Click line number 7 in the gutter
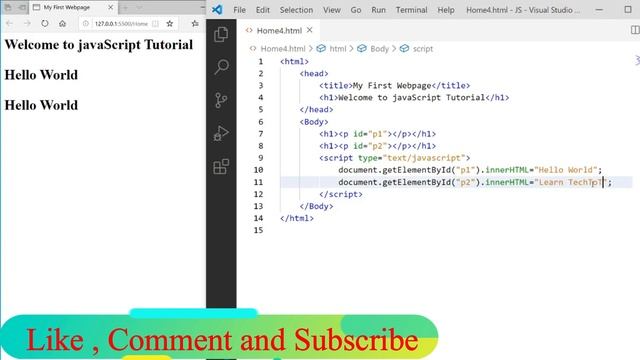This screenshot has width=640, height=360. click(x=260, y=133)
